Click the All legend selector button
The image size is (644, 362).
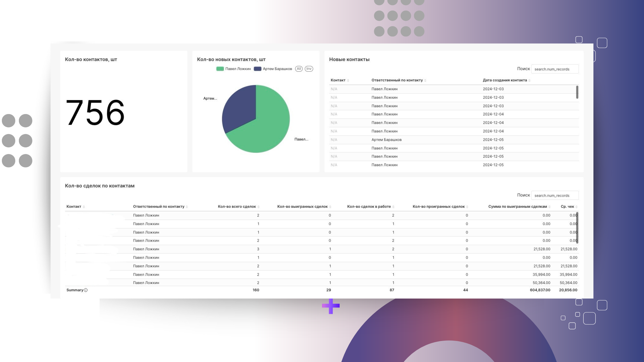pos(299,69)
